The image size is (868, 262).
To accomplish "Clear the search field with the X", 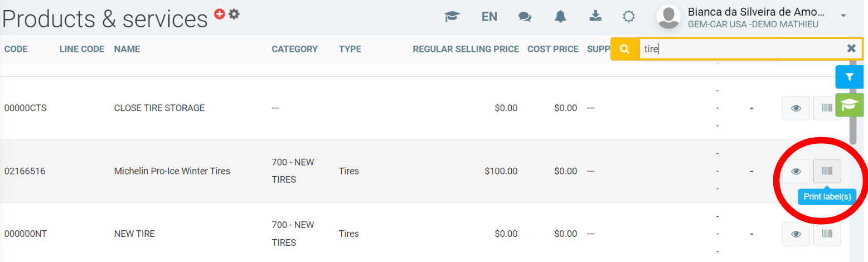I will coord(851,48).
